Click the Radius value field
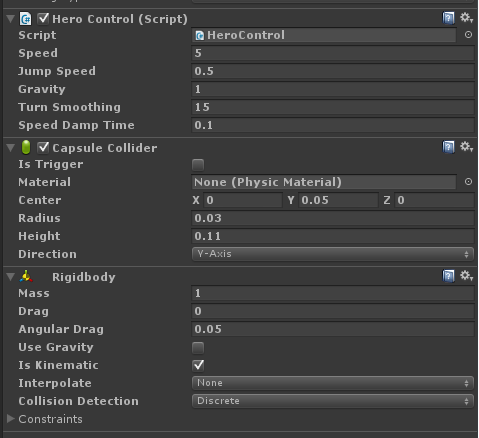Viewport: 479px width, 438px height. [333, 218]
